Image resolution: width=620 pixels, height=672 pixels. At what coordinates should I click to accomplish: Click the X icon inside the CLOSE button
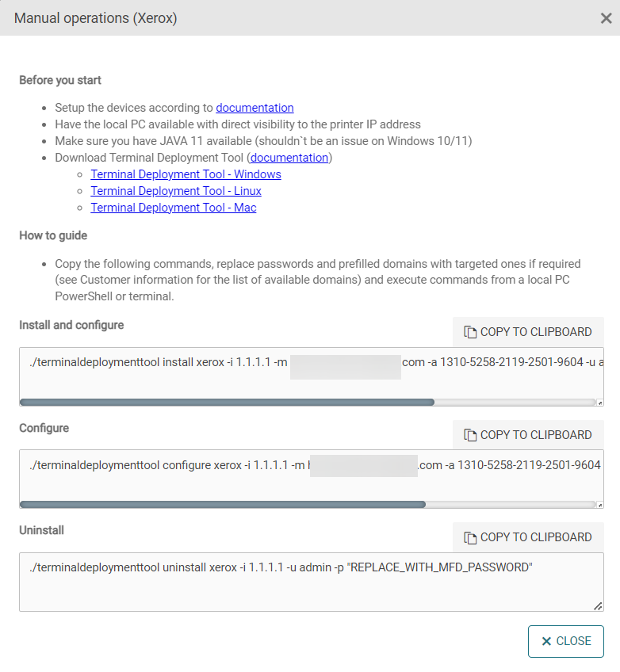tap(546, 641)
